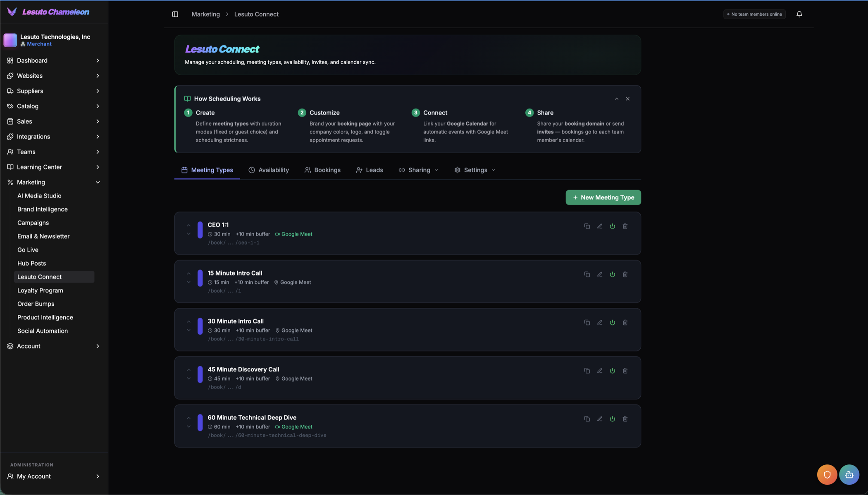Disable the CEO 1:1 with its power toggle
This screenshot has width=868, height=495.
click(613, 226)
